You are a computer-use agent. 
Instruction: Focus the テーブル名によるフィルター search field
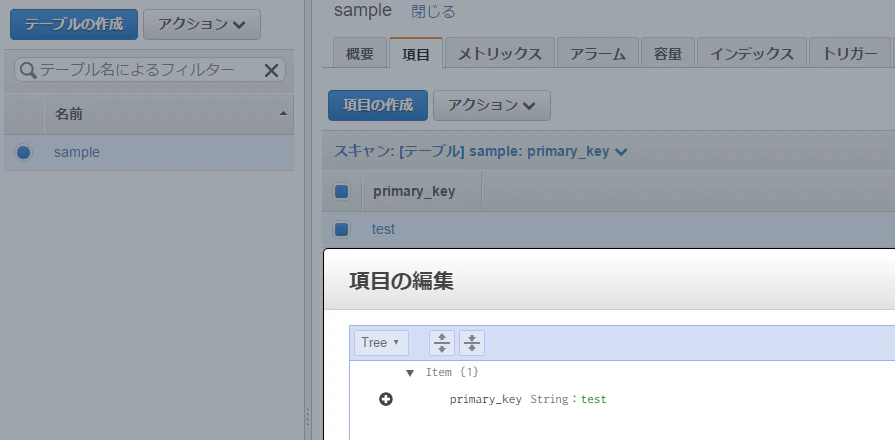pyautogui.click(x=150, y=70)
